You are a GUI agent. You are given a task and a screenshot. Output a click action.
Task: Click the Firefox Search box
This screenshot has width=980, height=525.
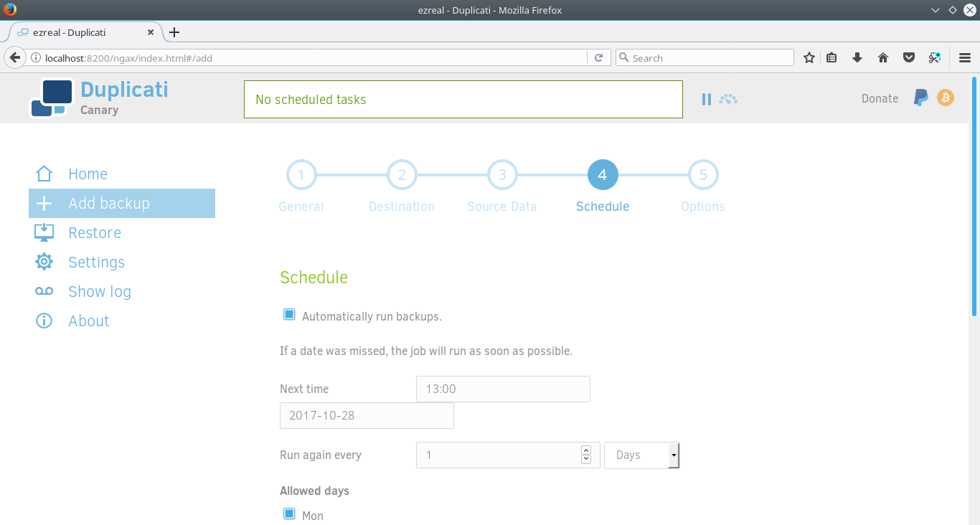705,58
